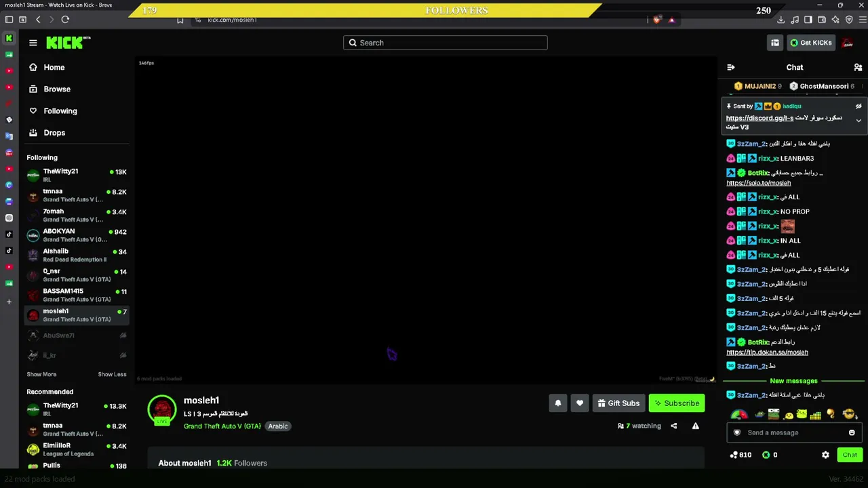Report the stream via warning icon
The height and width of the screenshot is (488, 868).
tap(695, 426)
